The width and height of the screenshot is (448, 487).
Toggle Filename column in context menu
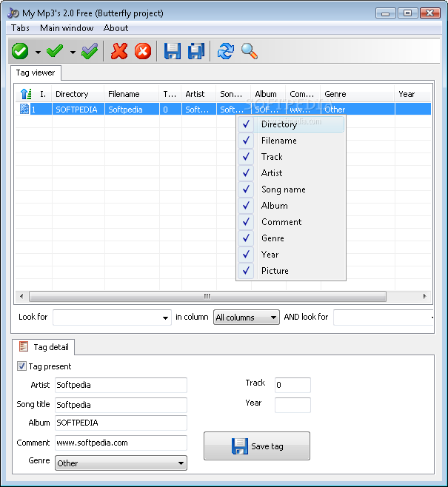click(x=291, y=141)
